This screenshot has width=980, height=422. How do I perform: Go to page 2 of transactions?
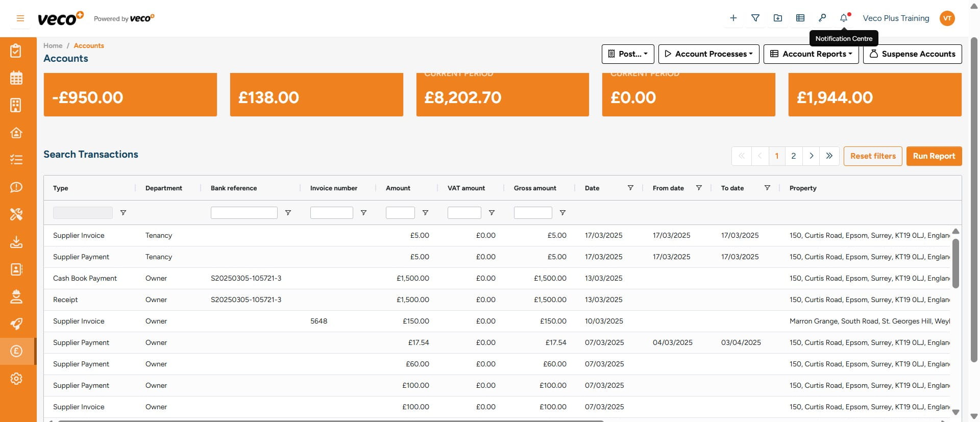pyautogui.click(x=793, y=156)
